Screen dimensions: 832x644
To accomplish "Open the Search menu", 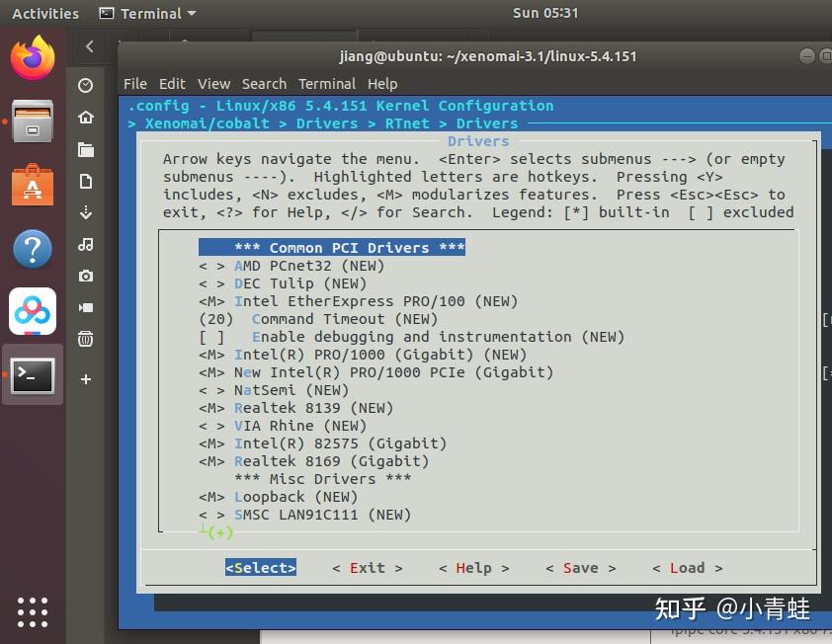I will pyautogui.click(x=264, y=84).
